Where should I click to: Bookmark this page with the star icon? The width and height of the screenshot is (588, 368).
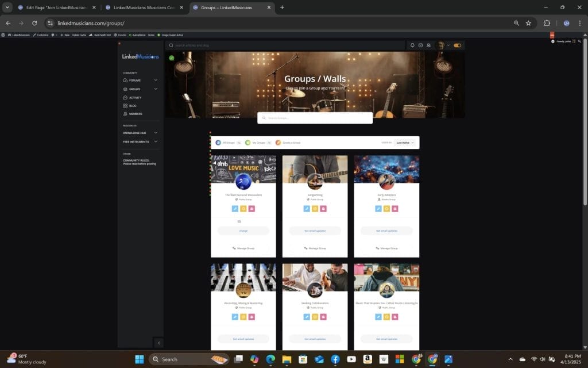[x=528, y=23]
